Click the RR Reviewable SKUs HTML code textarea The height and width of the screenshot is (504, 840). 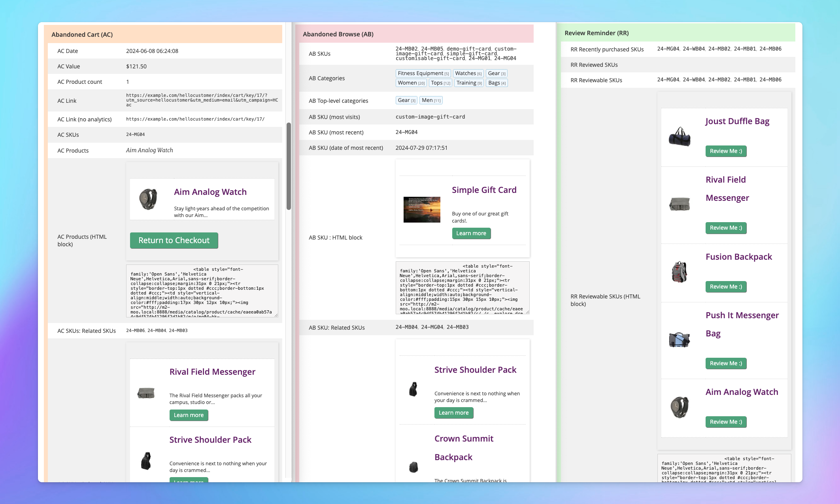click(724, 468)
